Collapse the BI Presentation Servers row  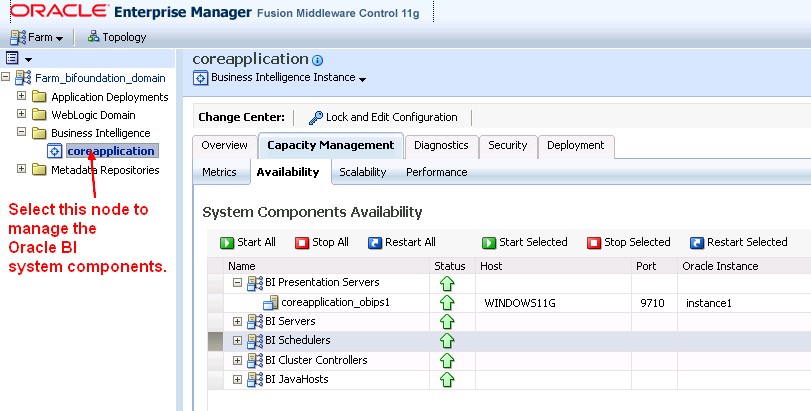pos(237,283)
